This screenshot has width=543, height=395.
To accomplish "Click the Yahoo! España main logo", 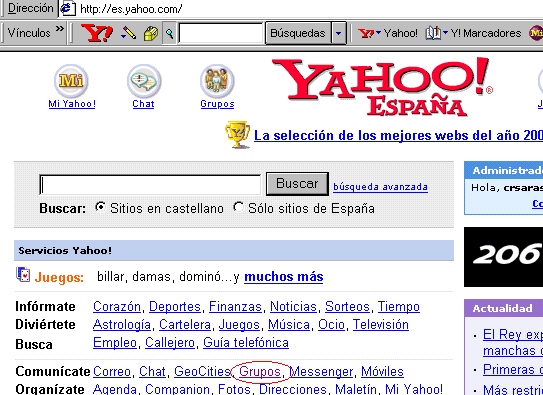I will 382,87.
